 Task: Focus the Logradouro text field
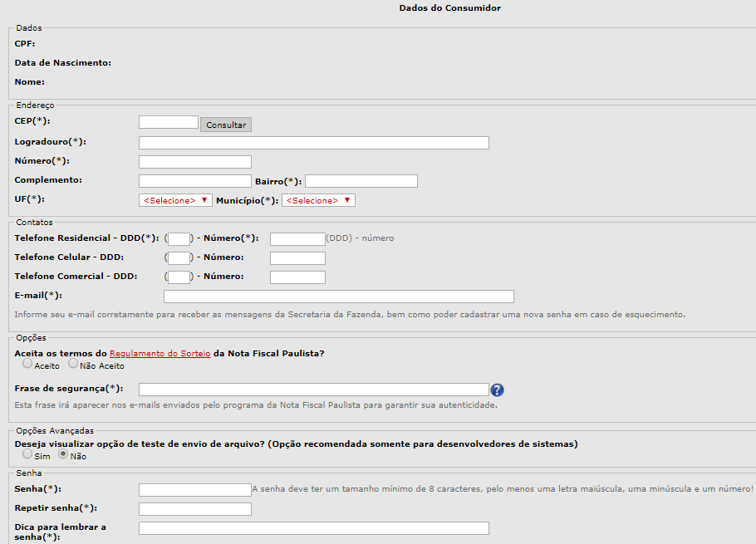coord(313,143)
